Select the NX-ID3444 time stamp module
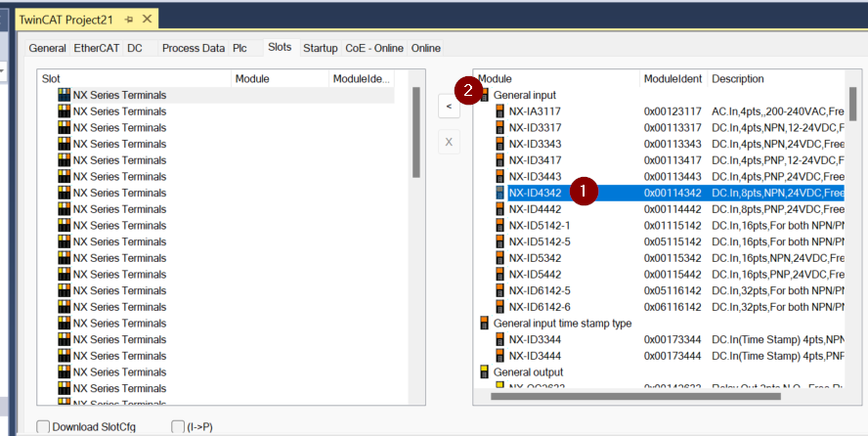This screenshot has width=868, height=436. click(535, 356)
